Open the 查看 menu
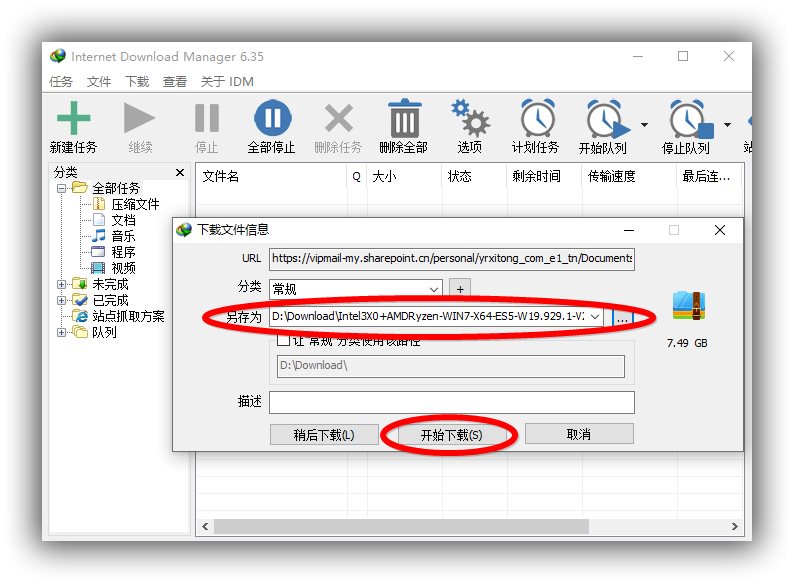This screenshot has width=794, height=583. (x=175, y=81)
